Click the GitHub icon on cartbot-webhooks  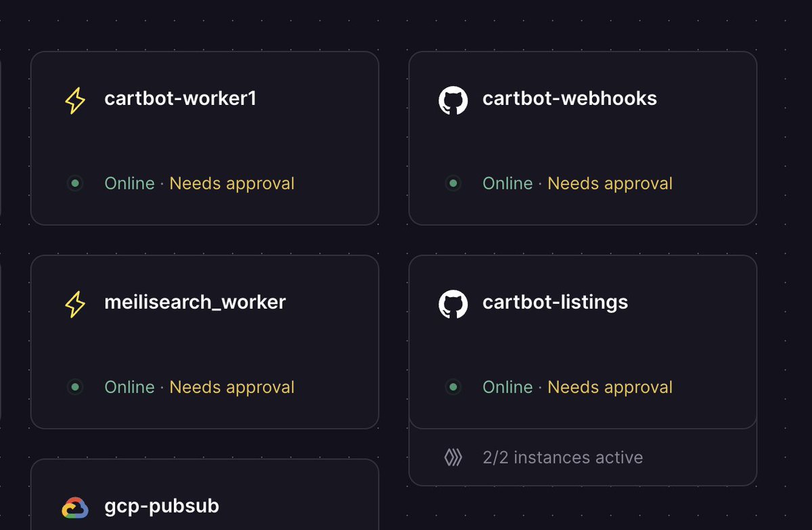(453, 100)
